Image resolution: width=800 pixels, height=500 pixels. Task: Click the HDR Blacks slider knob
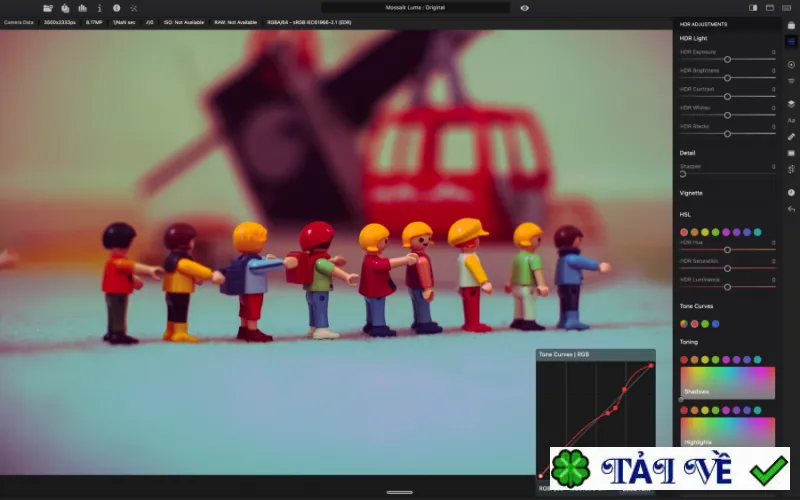pos(728,134)
